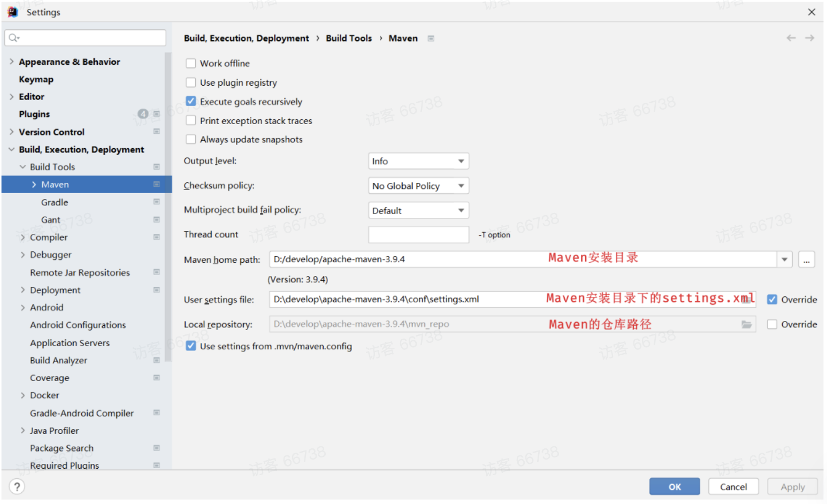
Task: Open Multiproject build fail policy dropdown
Action: [x=418, y=210]
